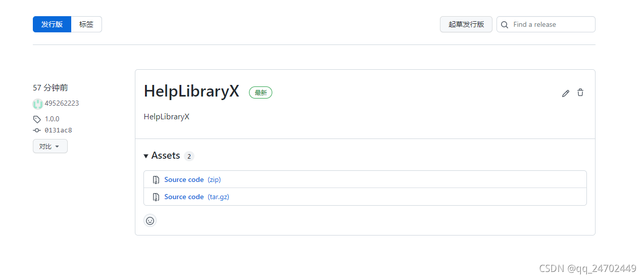Download Source code (zip)
644x279 pixels.
pyautogui.click(x=192, y=179)
